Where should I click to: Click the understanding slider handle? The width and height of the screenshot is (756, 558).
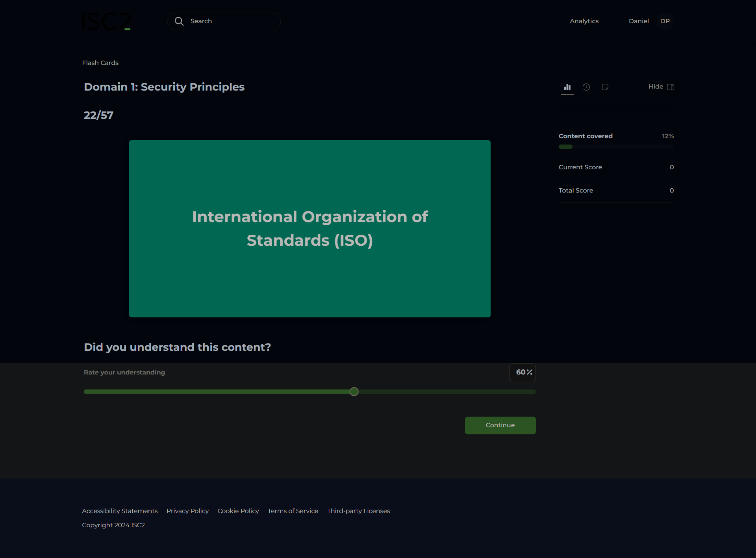point(354,391)
